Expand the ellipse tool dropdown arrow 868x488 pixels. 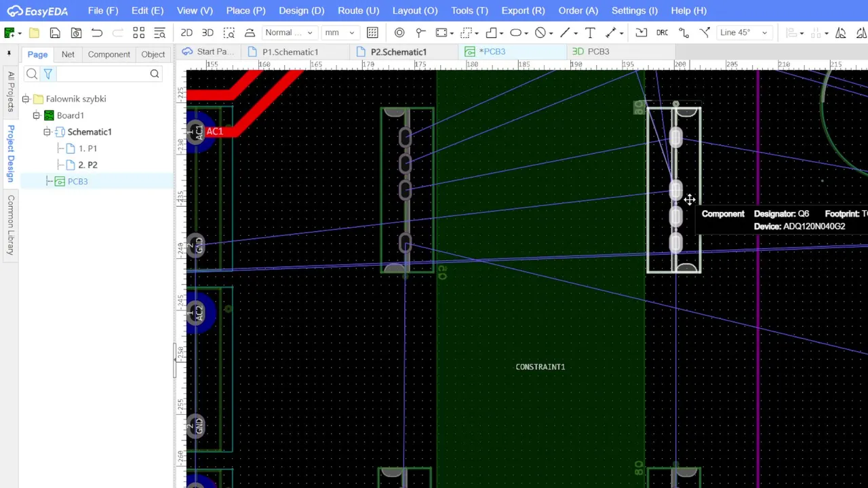click(x=525, y=33)
